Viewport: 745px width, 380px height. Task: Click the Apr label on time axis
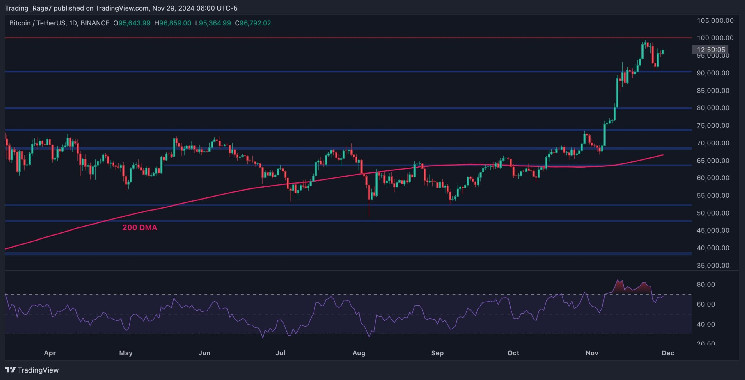pos(50,353)
